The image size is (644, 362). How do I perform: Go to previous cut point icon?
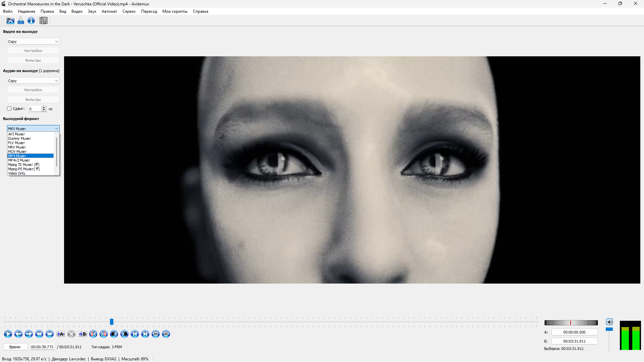coord(93,334)
